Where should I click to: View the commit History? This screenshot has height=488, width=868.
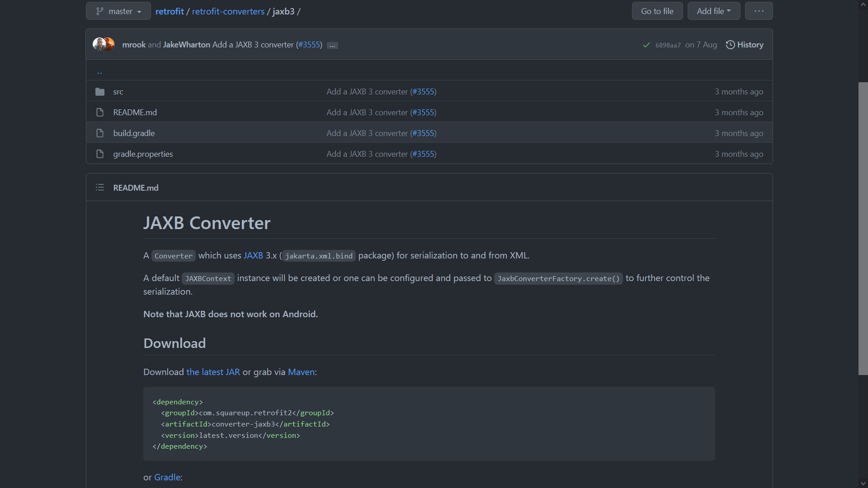745,45
